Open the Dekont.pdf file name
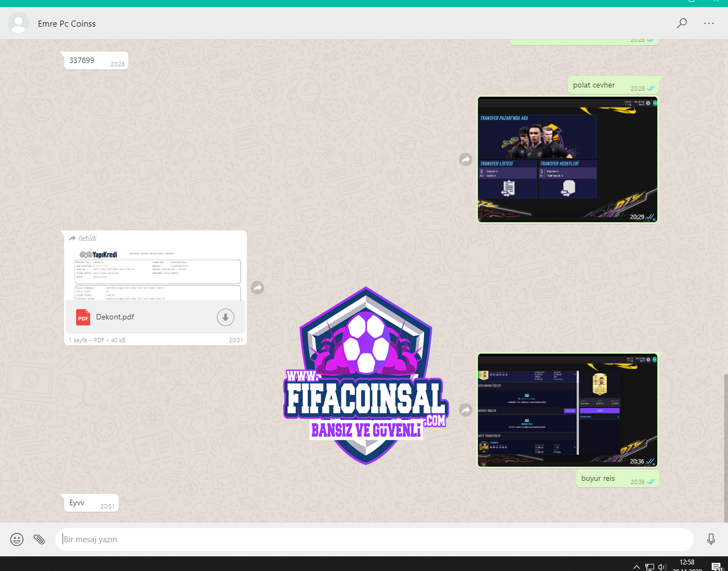Viewport: 728px width, 571px height. coord(115,317)
